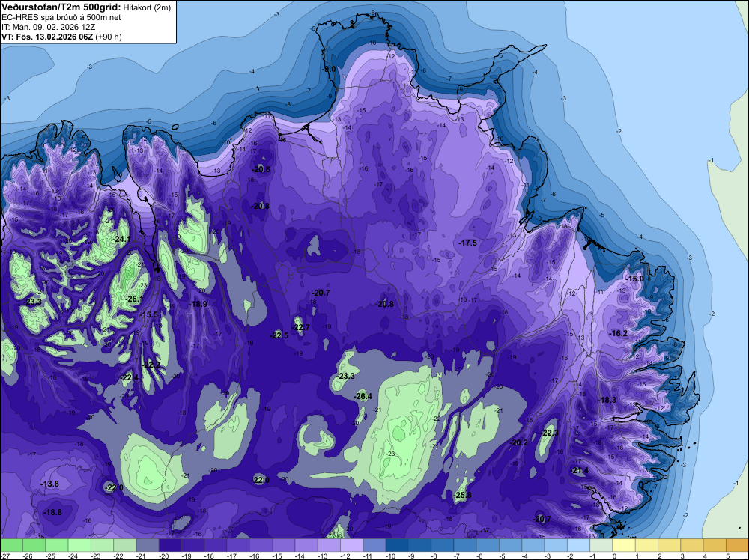The width and height of the screenshot is (749, 560).
Task: Select the 'Hitakort (2m)' header text
Action: [147, 7]
